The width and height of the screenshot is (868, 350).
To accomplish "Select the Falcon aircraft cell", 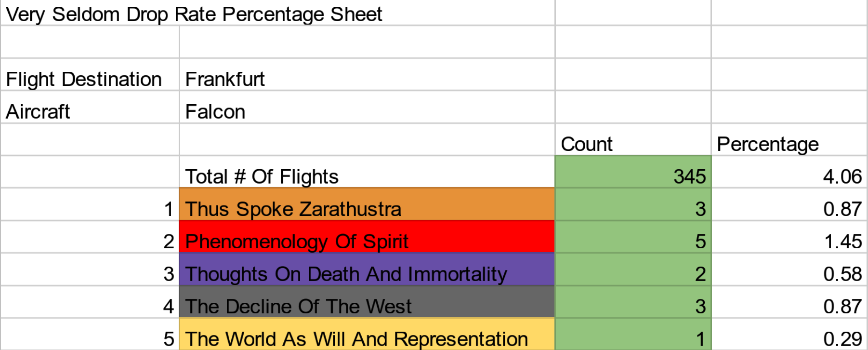I will (x=366, y=112).
